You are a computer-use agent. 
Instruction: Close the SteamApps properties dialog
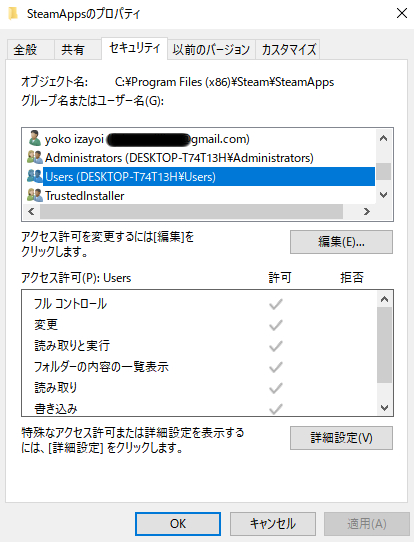pos(402,13)
